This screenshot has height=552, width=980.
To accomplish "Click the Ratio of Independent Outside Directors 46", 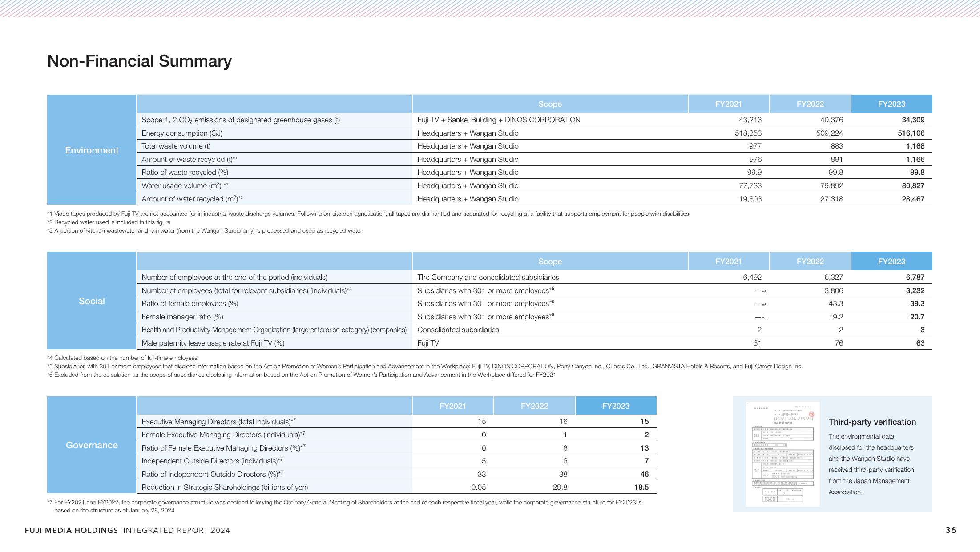I will coord(644,474).
